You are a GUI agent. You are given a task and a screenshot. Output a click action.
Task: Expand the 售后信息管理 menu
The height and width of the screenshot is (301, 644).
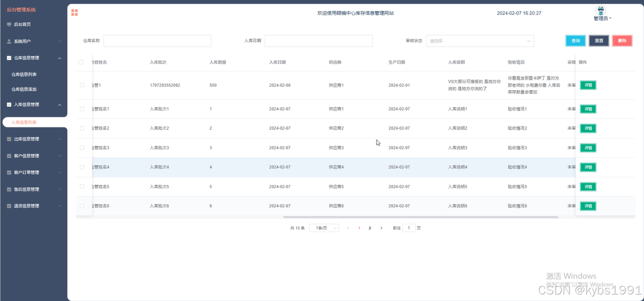(60, 189)
